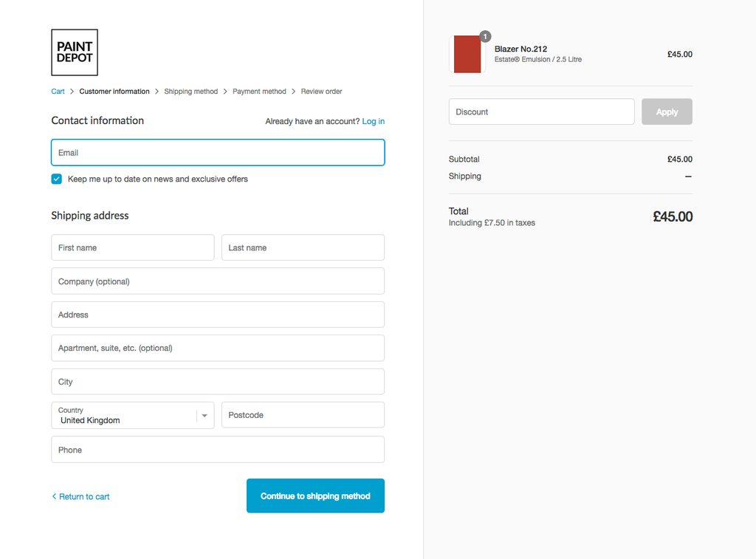
Task: Click the Log in link
Action: (x=373, y=121)
